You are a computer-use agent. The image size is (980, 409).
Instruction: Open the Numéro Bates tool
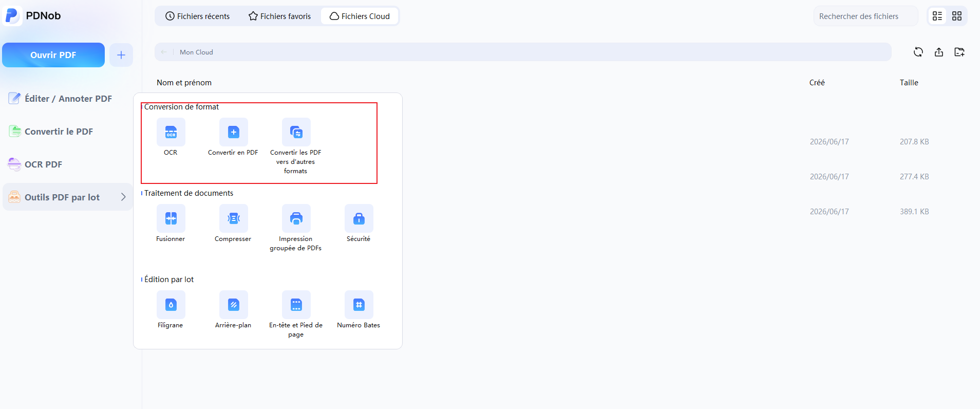click(x=359, y=305)
